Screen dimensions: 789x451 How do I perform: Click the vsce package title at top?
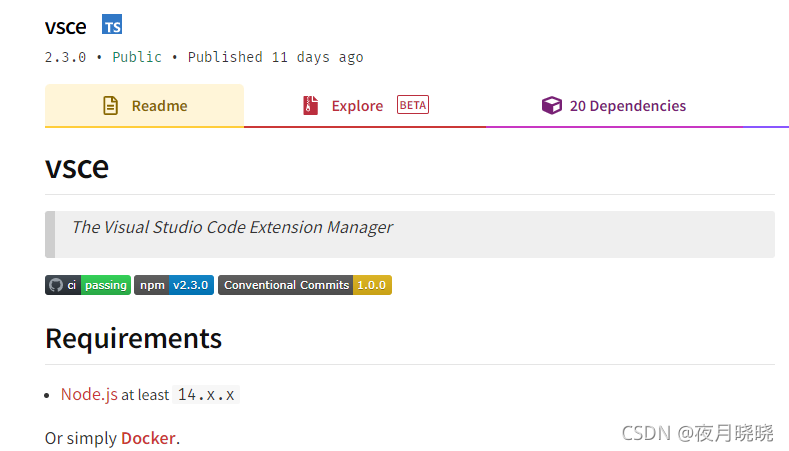[65, 26]
